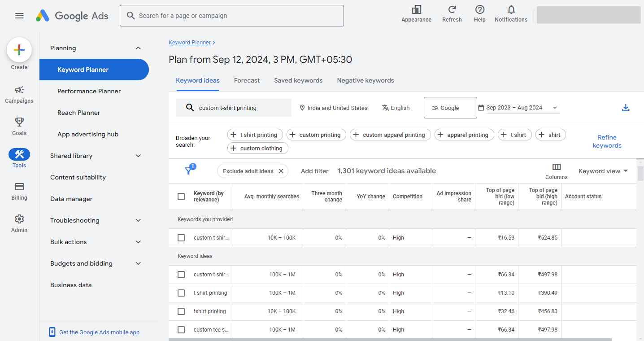
Task: Remove the Exclude adult ideas filter
Action: pos(281,171)
